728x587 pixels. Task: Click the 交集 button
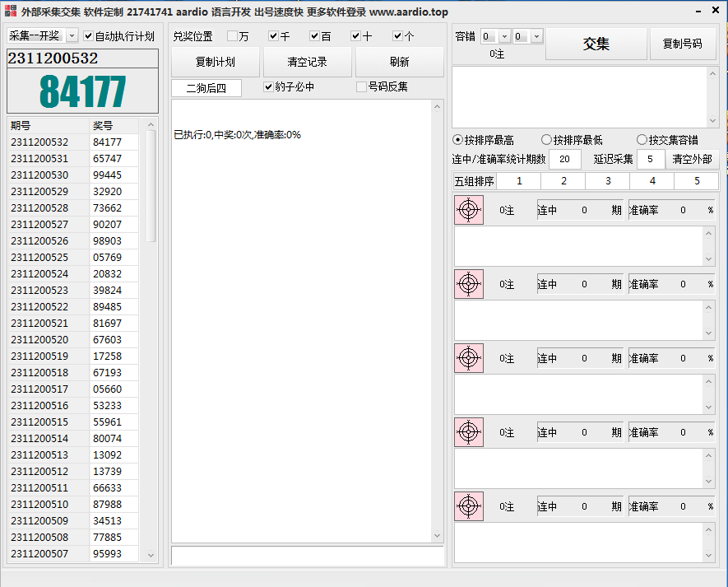click(596, 44)
